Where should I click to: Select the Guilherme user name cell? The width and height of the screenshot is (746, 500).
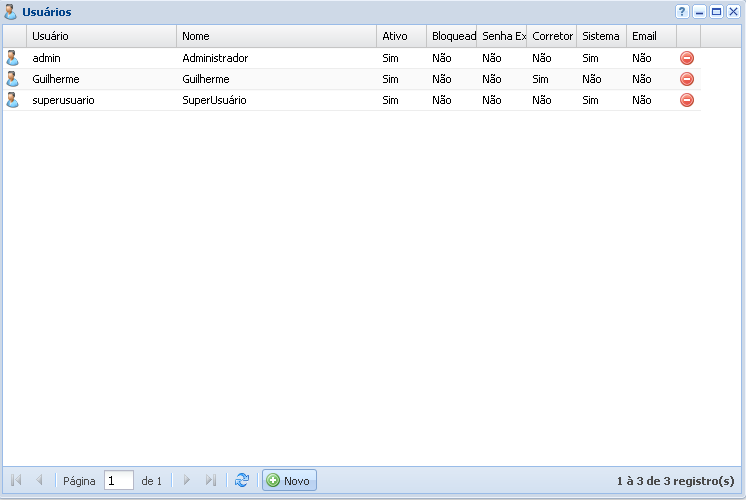pyautogui.click(x=56, y=79)
